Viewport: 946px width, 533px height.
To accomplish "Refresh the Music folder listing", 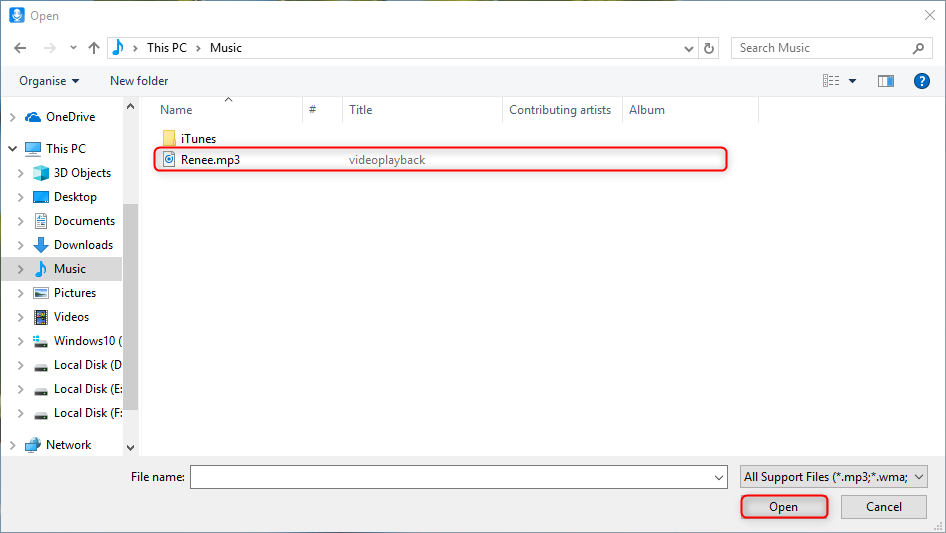I will click(710, 48).
